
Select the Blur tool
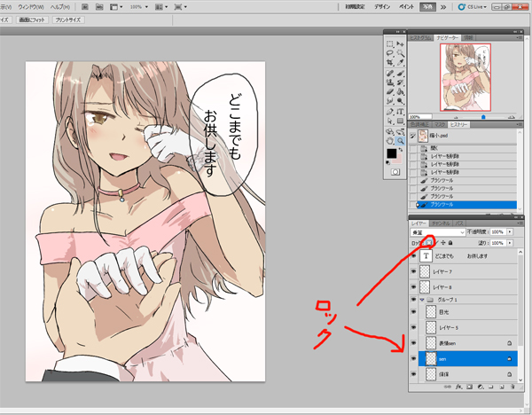click(390, 101)
